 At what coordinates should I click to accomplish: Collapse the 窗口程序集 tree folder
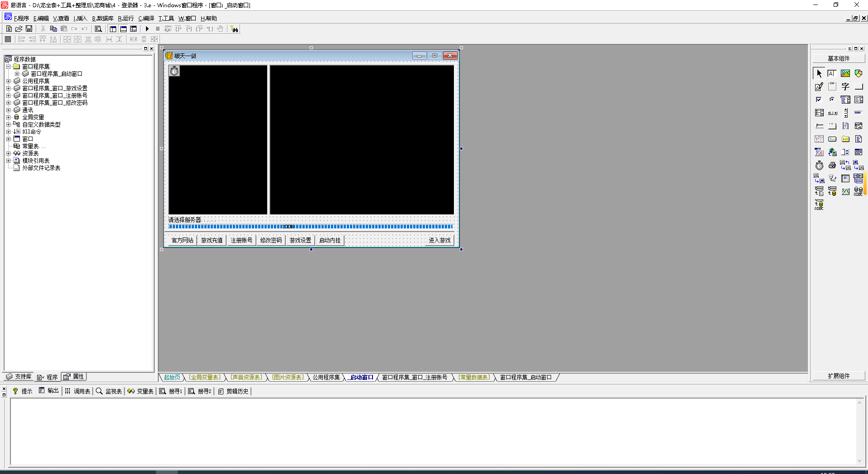click(8, 66)
